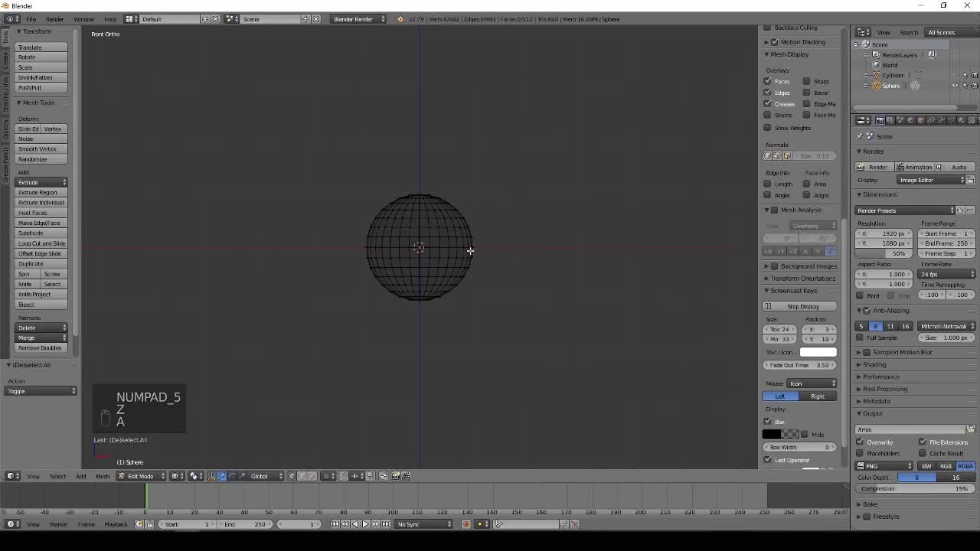This screenshot has width=980, height=551.
Task: Switch to face select mode
Action: click(312, 476)
